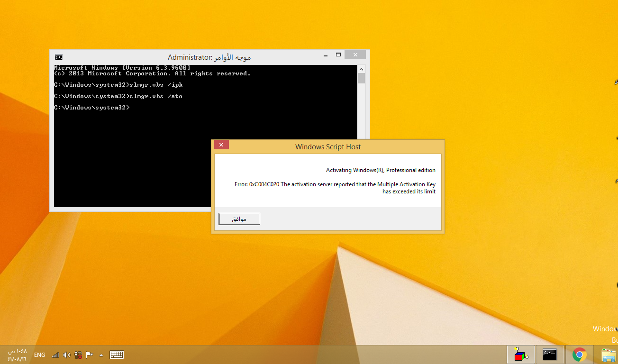The height and width of the screenshot is (364, 618).
Task: Open the network signal tray icon
Action: click(x=55, y=355)
